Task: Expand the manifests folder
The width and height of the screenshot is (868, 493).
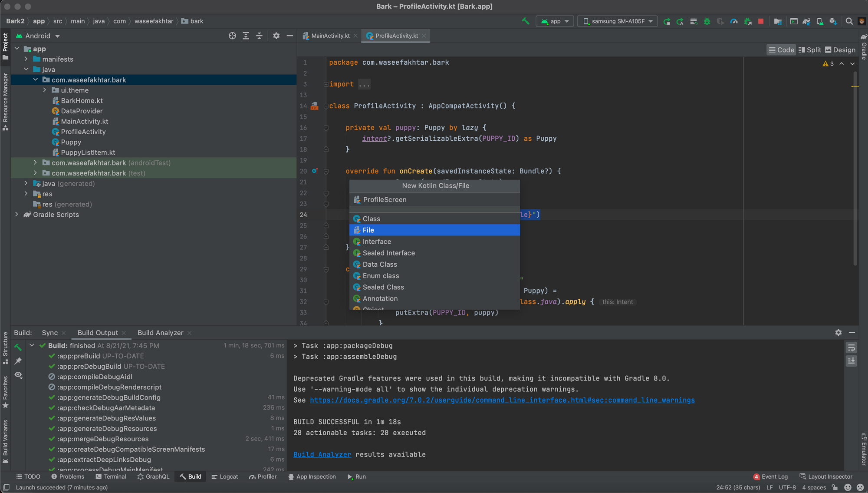Action: coord(26,59)
